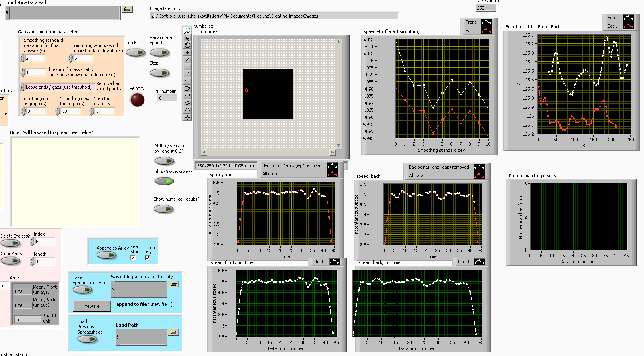This screenshot has width=644, height=356.
Task: Uncheck the Keep End checkbox
Action: (148, 258)
